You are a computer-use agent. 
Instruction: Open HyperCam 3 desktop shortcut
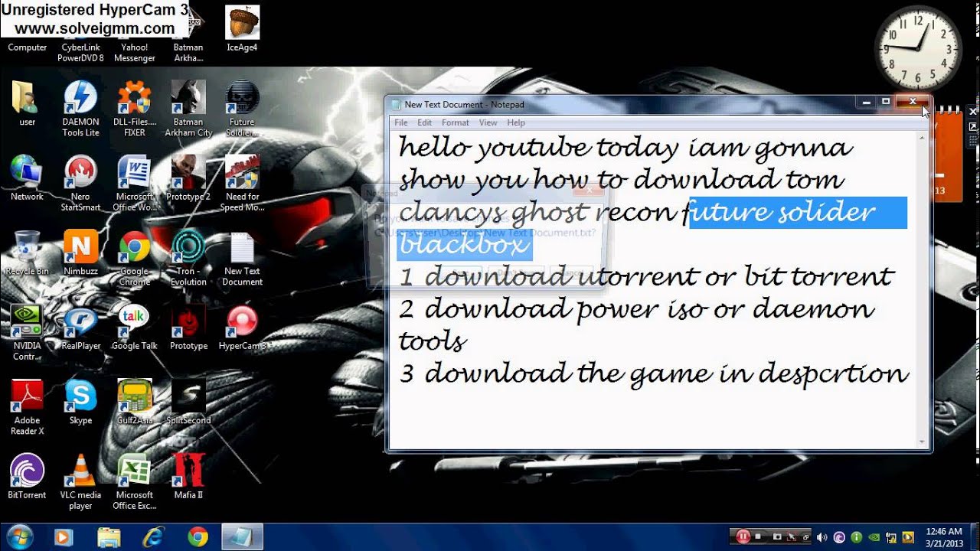click(242, 327)
